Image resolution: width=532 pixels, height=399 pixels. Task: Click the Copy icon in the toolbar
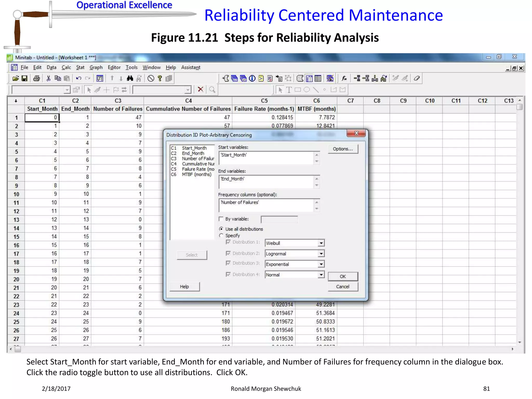(x=58, y=78)
